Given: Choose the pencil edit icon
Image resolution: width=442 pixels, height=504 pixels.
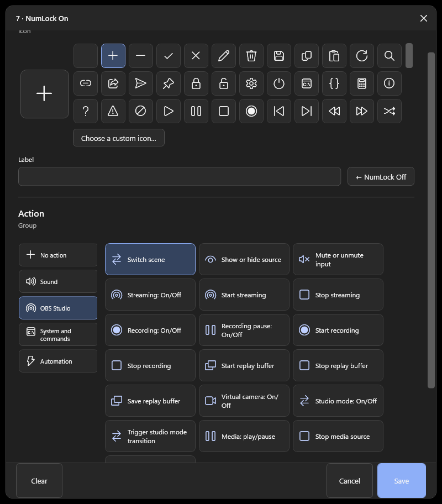Looking at the screenshot, I should coord(224,56).
